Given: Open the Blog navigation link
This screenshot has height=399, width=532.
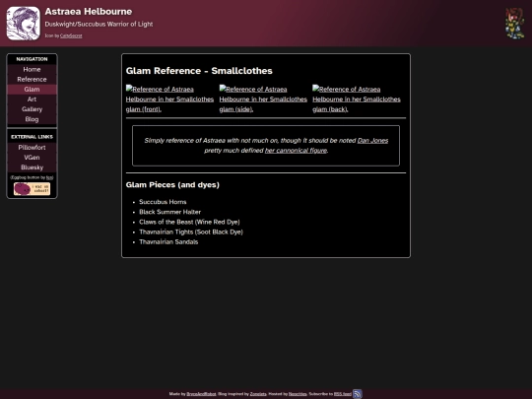Looking at the screenshot, I should [x=32, y=119].
